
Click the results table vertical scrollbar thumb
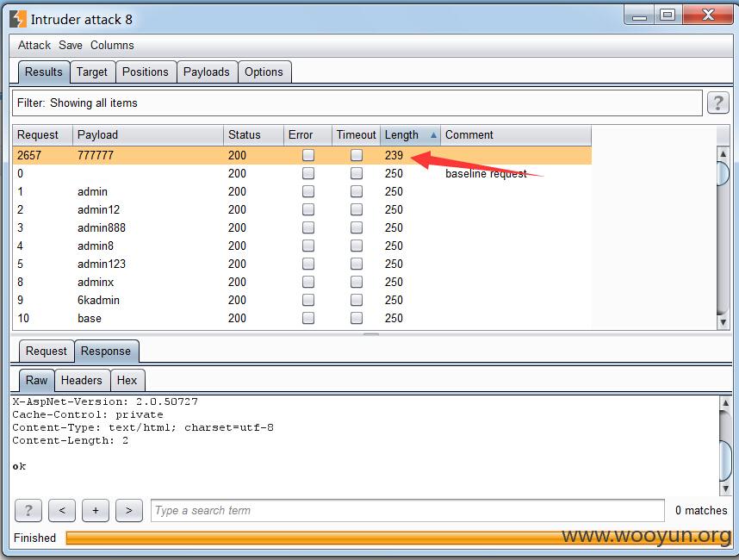coord(723,173)
